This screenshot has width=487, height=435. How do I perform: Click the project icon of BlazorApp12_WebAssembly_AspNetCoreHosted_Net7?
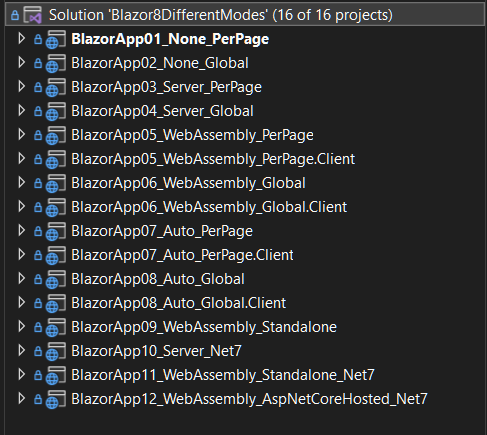(56, 399)
